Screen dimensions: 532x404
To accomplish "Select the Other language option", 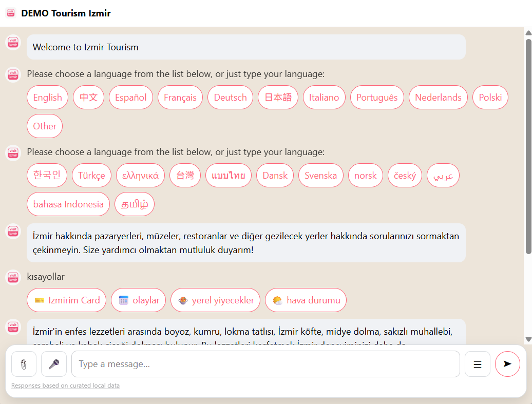I will click(x=45, y=126).
